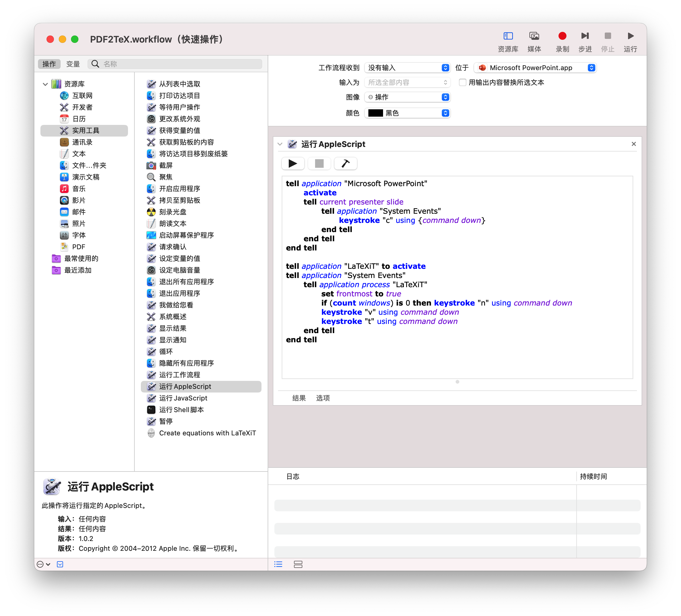The height and width of the screenshot is (616, 681).
Task: Switch to the 变量 tab
Action: [73, 64]
